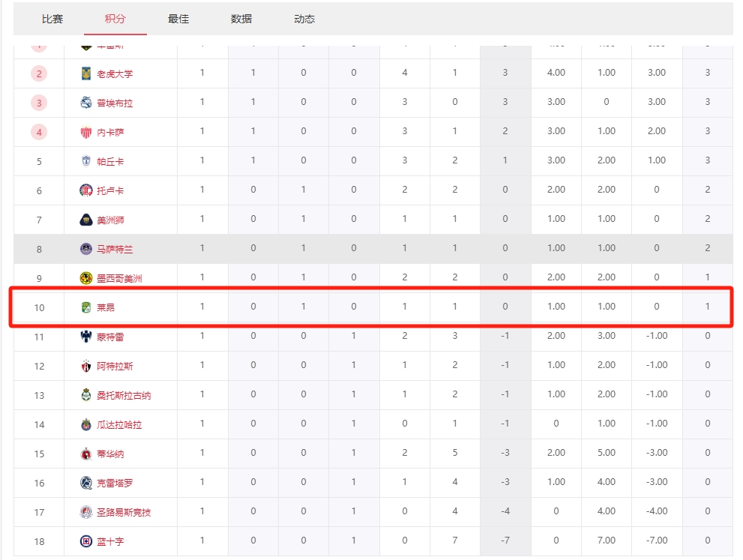743x560 pixels.
Task: Click the rank 4 position badge
Action: click(x=39, y=132)
